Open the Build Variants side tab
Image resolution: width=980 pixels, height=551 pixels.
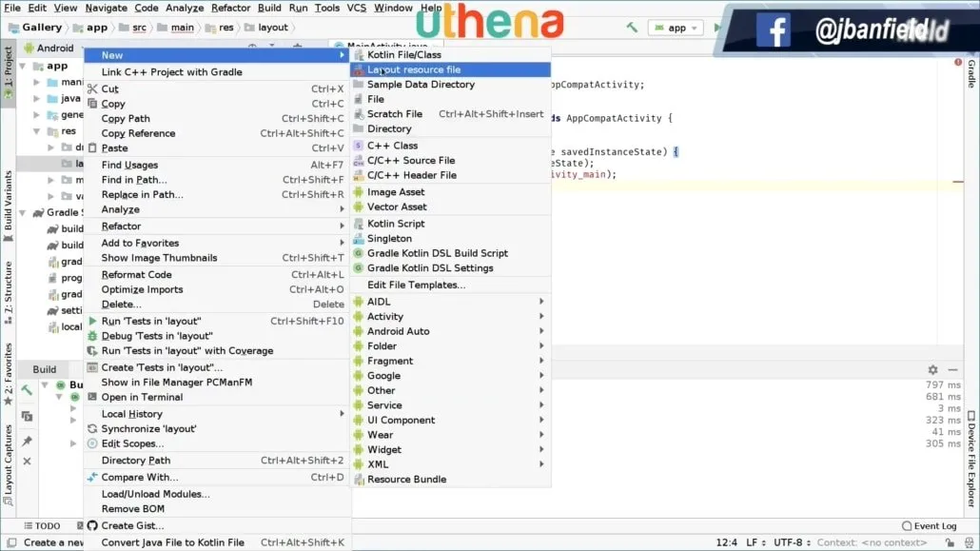[x=9, y=207]
